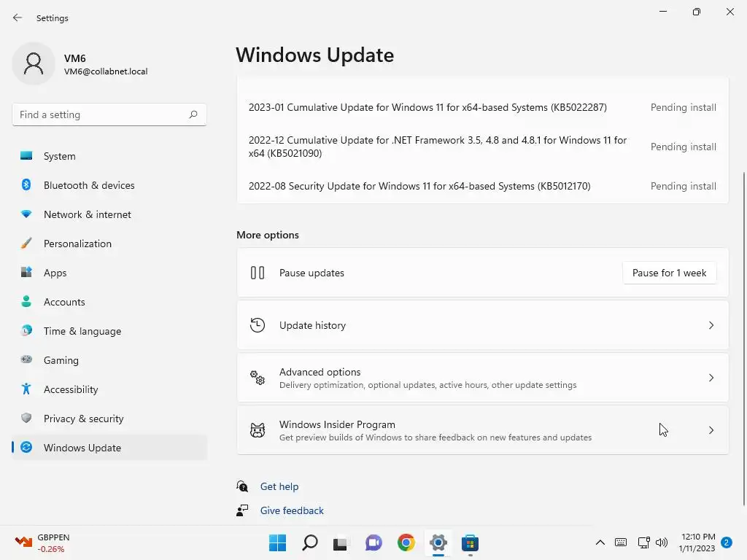Viewport: 747px width, 560px height.
Task: Open Time & language globe icon
Action: click(x=26, y=330)
